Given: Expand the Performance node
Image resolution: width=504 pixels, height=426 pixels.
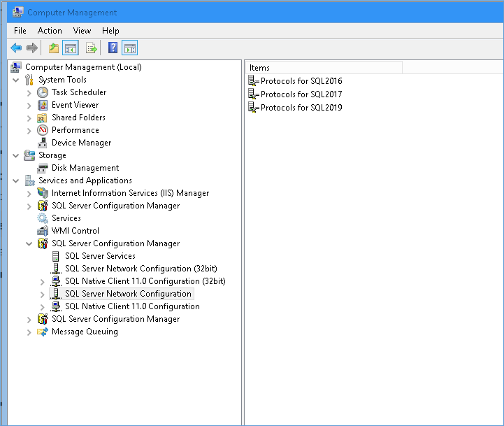Looking at the screenshot, I should (x=29, y=131).
